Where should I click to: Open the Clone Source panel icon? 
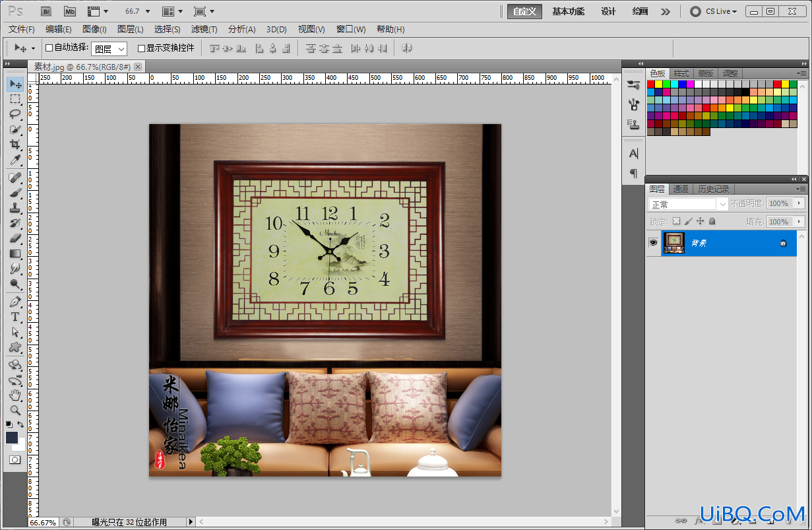pyautogui.click(x=633, y=123)
